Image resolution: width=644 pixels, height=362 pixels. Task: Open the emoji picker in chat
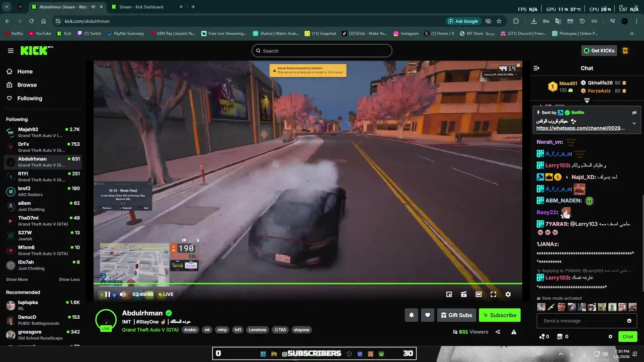[x=629, y=321]
